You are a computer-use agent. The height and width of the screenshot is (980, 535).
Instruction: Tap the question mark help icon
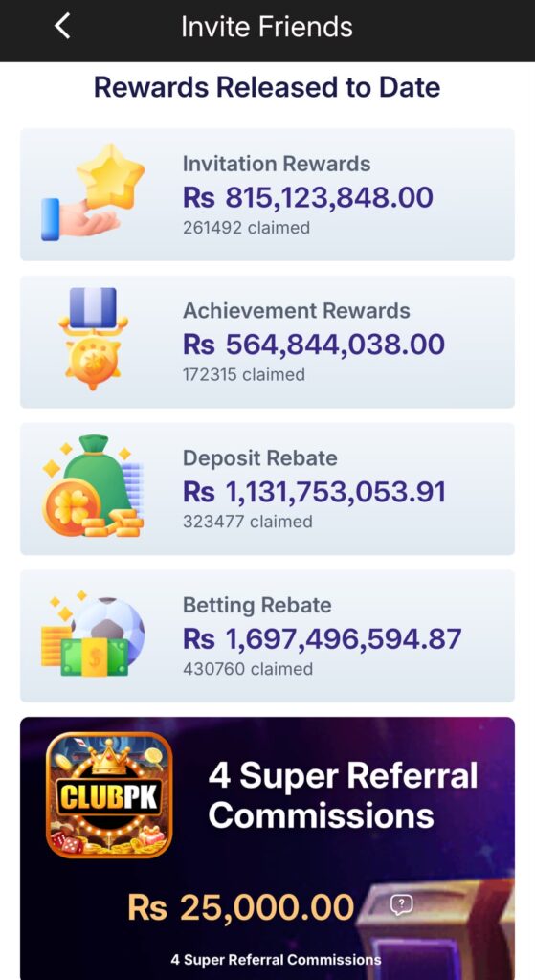pyautogui.click(x=402, y=903)
